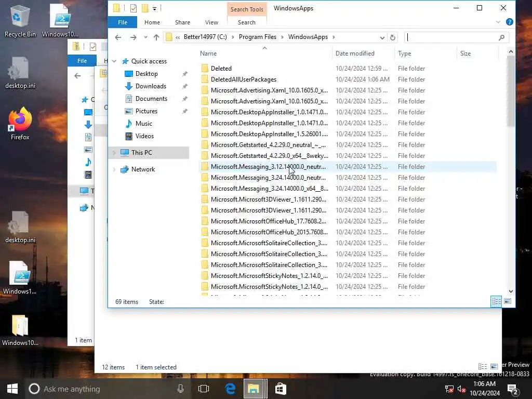Open the recent locations dropdown arrow
The image size is (532, 399).
145,37
